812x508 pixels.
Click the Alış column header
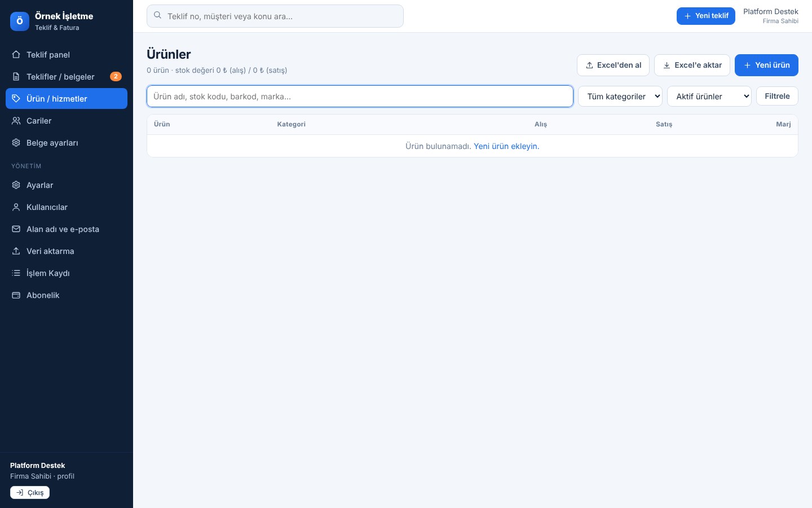pyautogui.click(x=541, y=124)
